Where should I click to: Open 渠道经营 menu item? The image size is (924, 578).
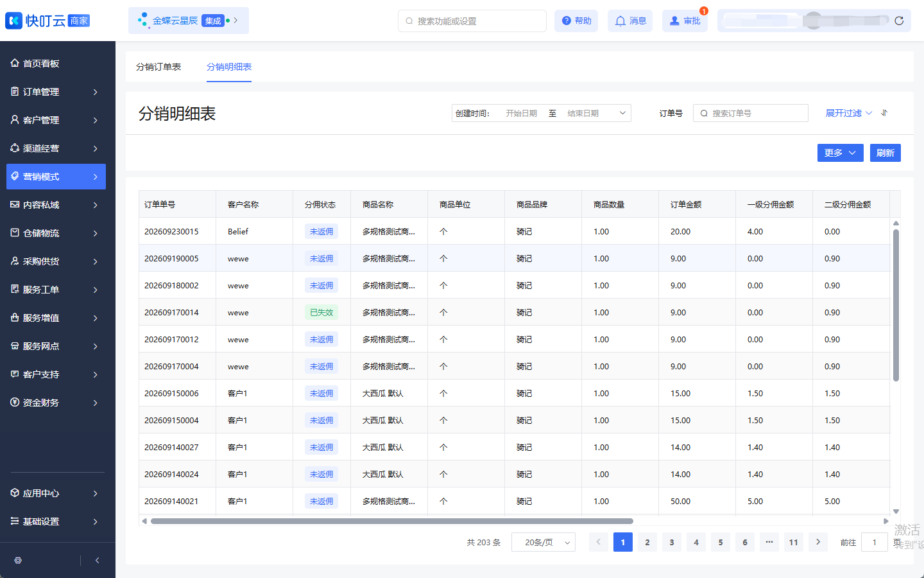pos(56,148)
